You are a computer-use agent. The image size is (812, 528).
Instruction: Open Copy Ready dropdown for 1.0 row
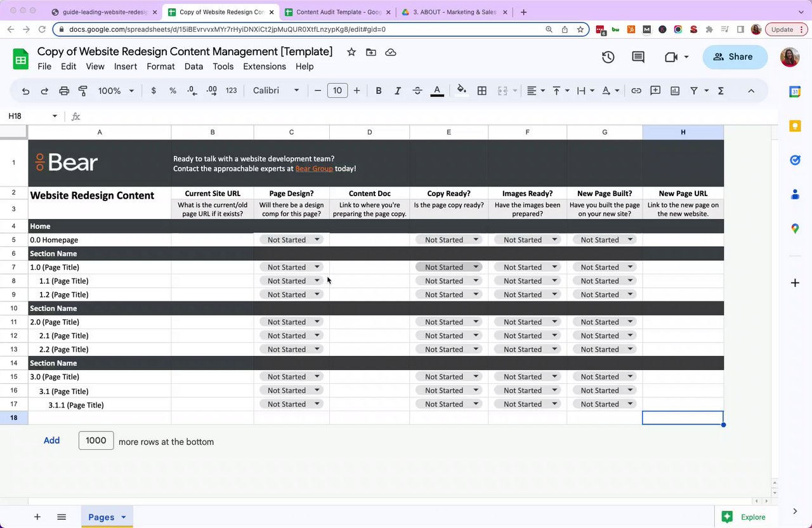tap(449, 267)
